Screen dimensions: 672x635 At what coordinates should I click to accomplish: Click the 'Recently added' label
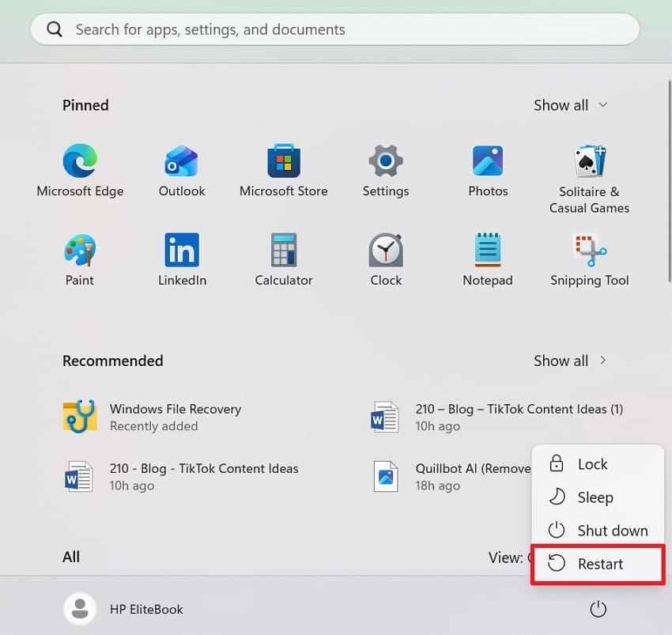pyautogui.click(x=153, y=426)
